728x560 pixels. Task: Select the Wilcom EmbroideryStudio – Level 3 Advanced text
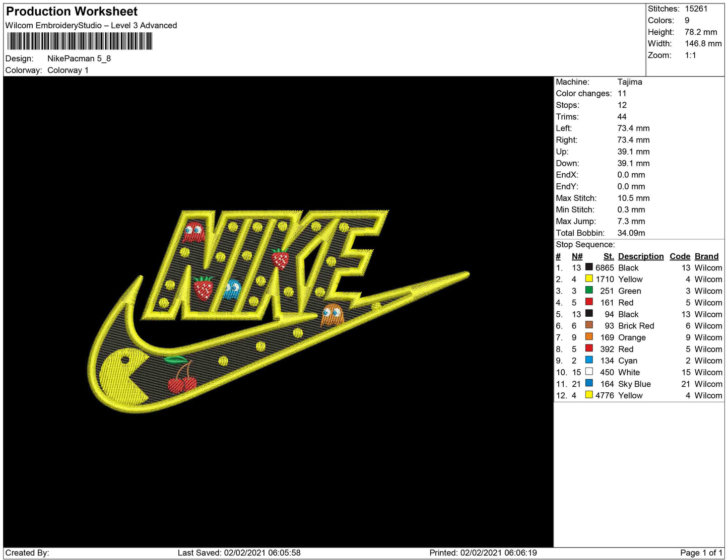91,25
